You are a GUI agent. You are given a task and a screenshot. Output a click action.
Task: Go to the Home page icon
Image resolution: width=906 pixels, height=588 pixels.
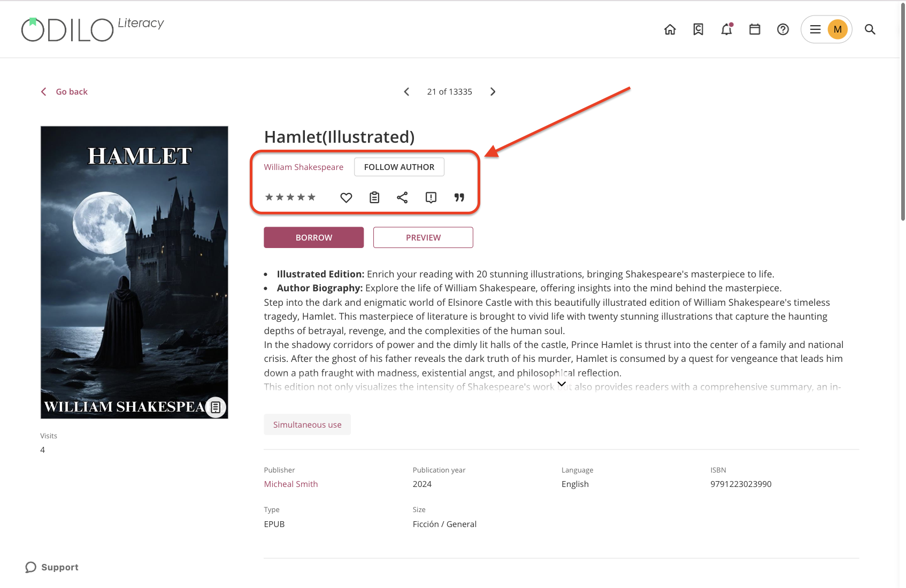pyautogui.click(x=670, y=29)
